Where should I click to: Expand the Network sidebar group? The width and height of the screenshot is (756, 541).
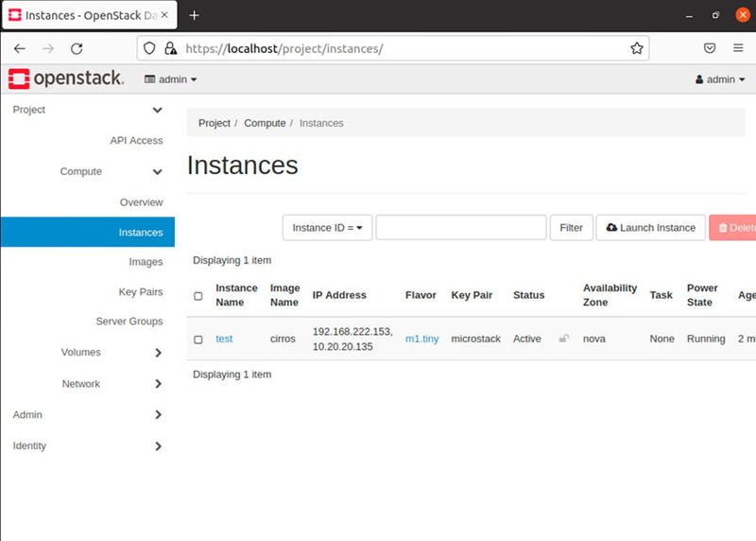111,384
